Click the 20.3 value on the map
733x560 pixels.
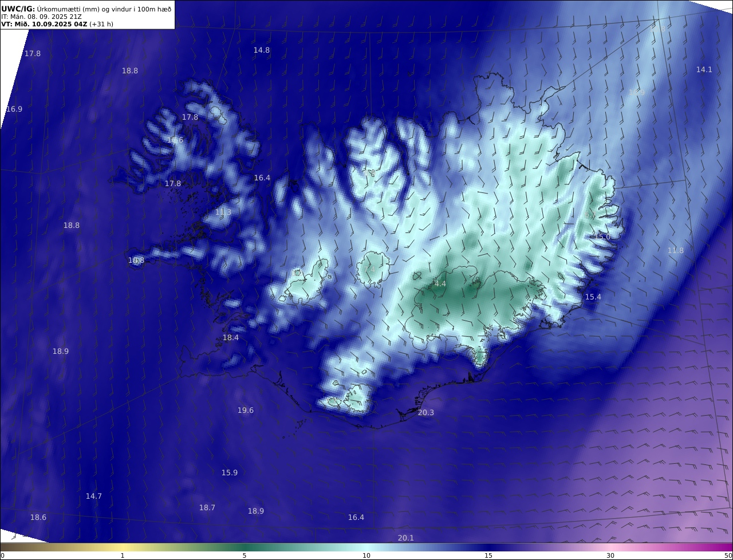tap(426, 413)
